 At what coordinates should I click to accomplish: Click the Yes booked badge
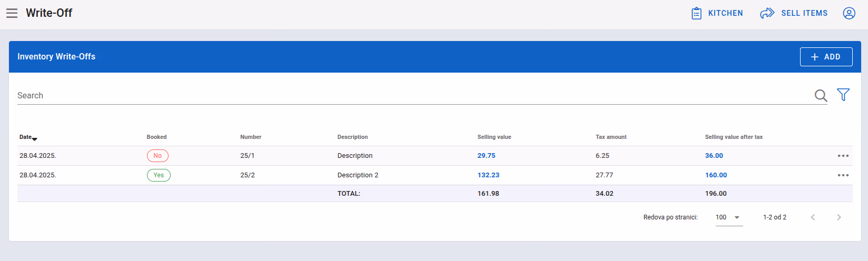[159, 175]
